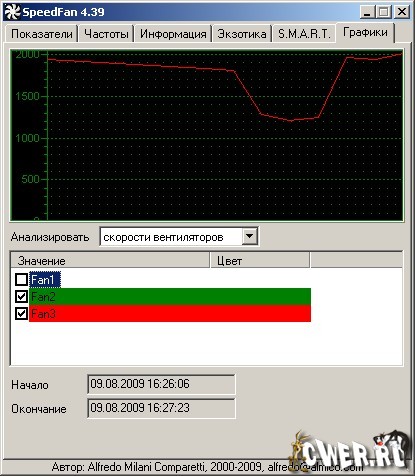Open the Частоты tab
This screenshot has height=476, width=415.
pos(106,34)
